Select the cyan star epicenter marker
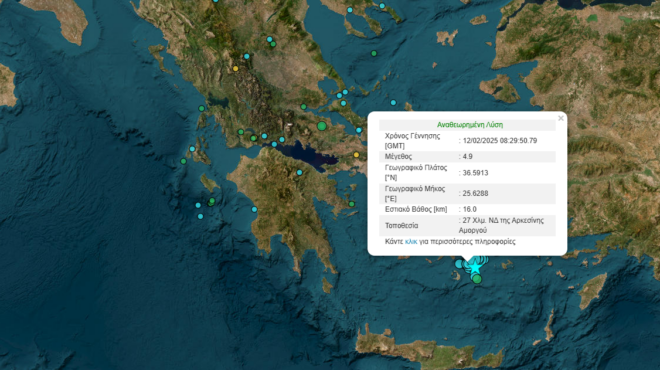The image size is (660, 370). pos(475,266)
